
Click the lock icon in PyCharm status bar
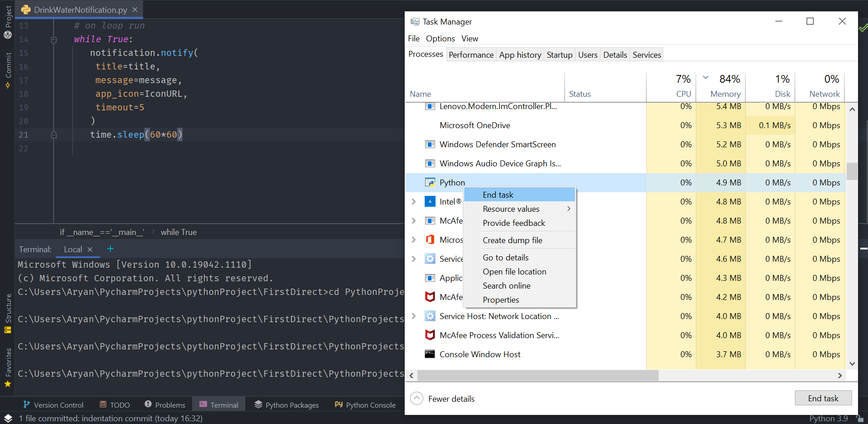[859, 418]
